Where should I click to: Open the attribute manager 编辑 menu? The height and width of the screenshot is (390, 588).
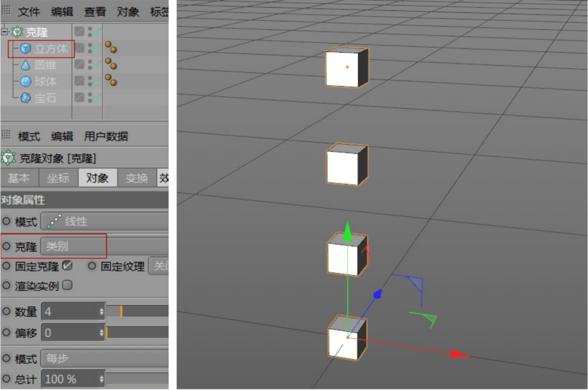(x=62, y=136)
